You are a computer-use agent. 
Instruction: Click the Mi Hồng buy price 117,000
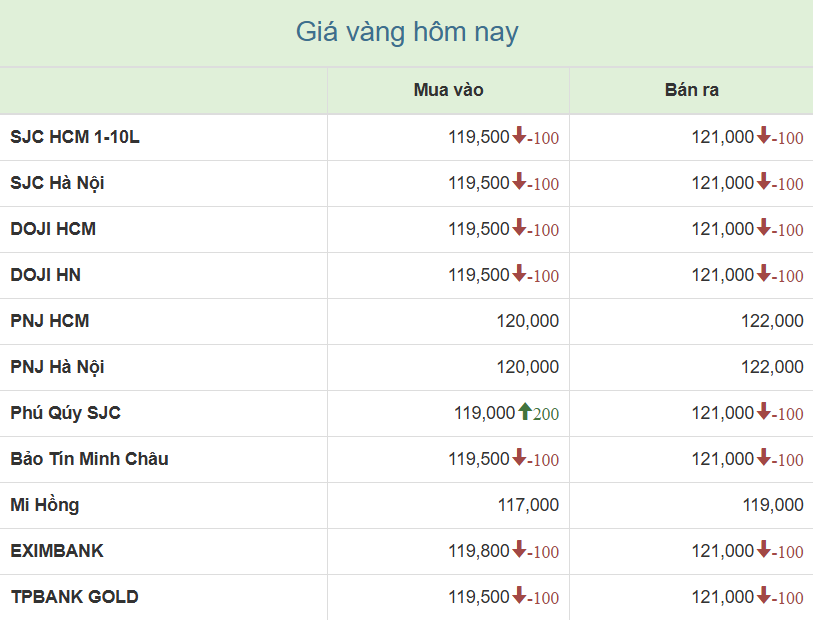click(x=528, y=505)
